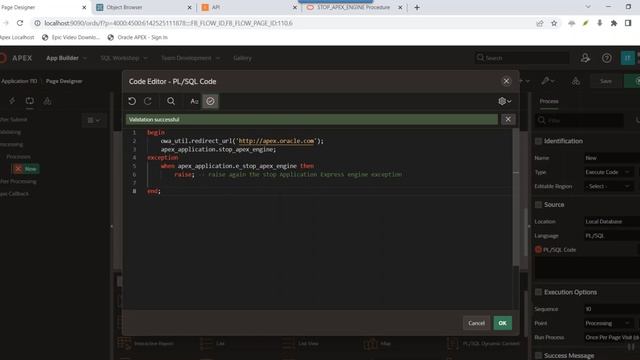Save the page with Save button

tap(606, 81)
